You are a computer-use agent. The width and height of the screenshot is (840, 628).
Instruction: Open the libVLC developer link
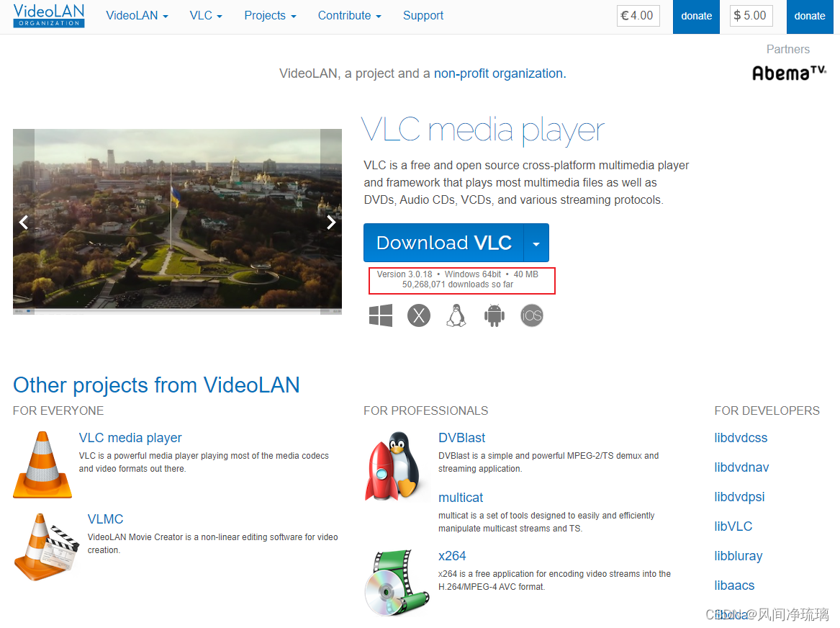point(733,526)
